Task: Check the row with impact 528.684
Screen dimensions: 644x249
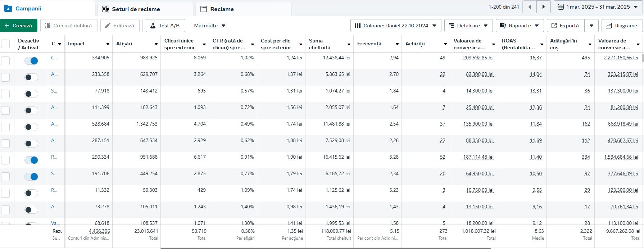Action: coord(5,127)
